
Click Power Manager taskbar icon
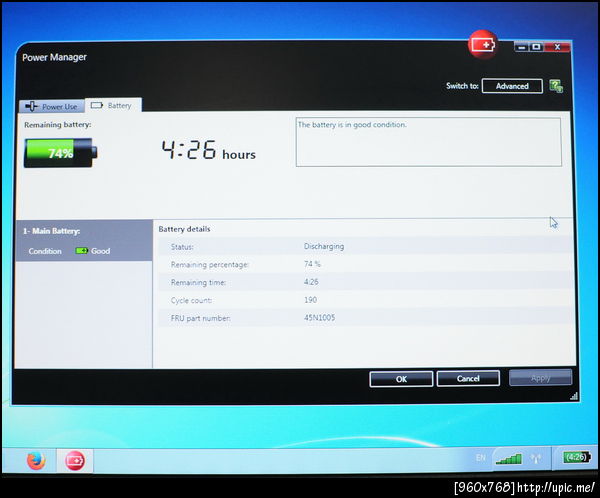[75, 460]
